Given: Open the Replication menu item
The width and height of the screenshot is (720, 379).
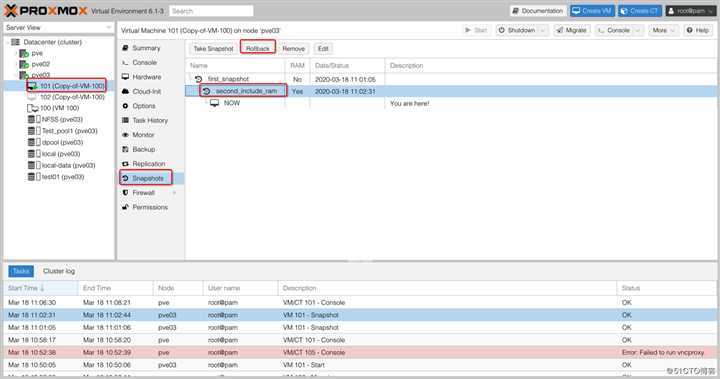Looking at the screenshot, I should coord(151,164).
